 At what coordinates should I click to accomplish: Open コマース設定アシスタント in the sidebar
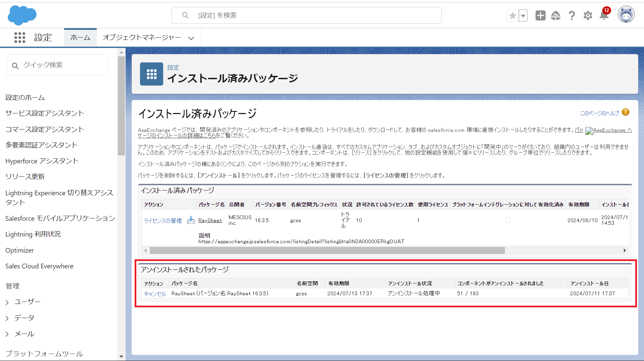45,129
